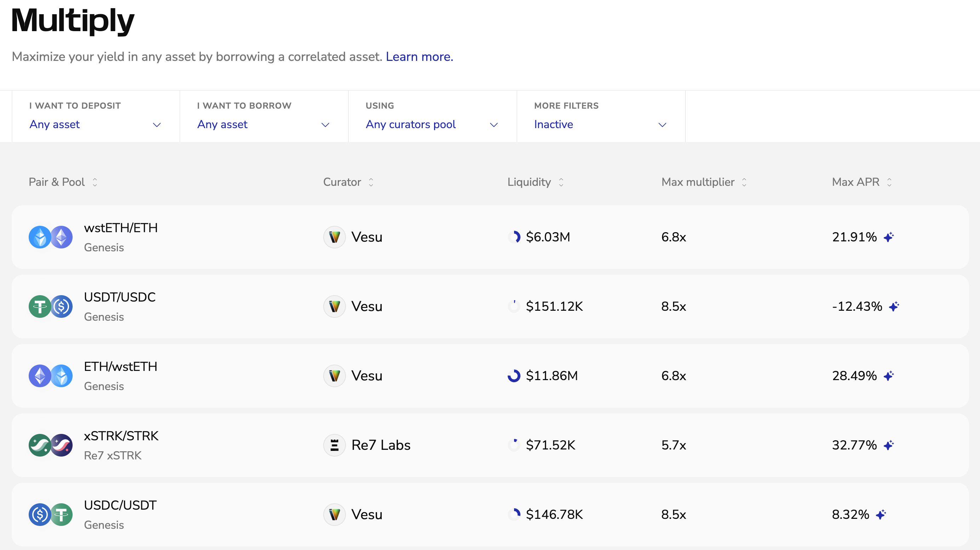980x550 pixels.
Task: Open the Learn more link
Action: pos(419,57)
